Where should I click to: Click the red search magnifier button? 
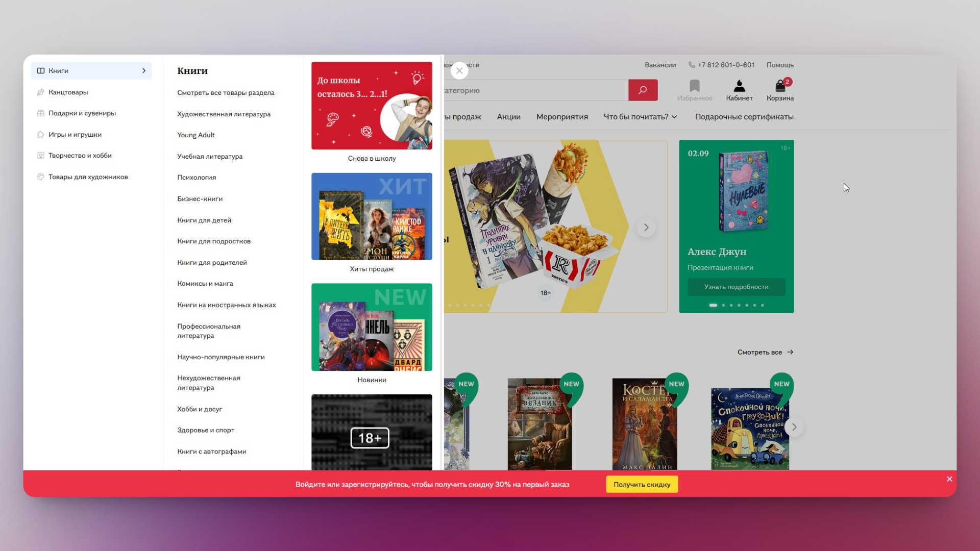coord(643,90)
